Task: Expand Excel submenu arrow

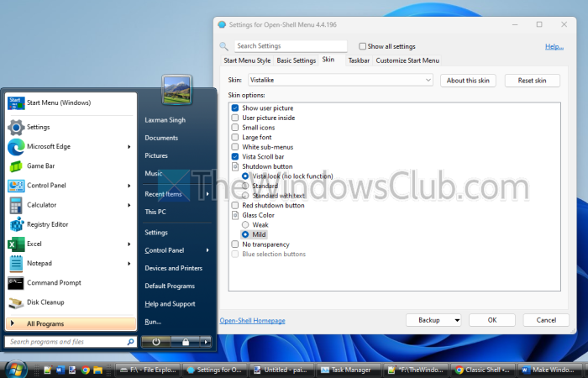Action: pos(129,244)
